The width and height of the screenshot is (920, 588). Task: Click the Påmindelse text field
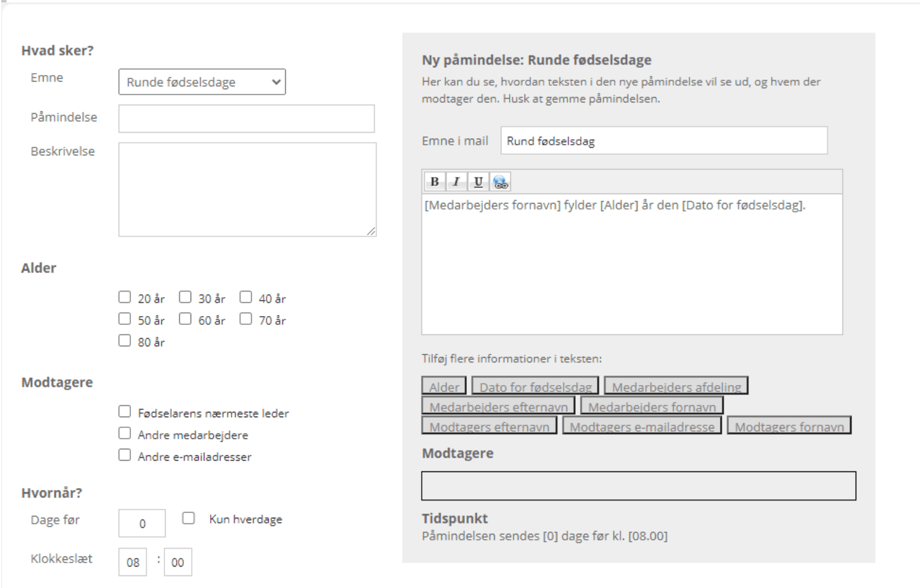click(x=247, y=119)
